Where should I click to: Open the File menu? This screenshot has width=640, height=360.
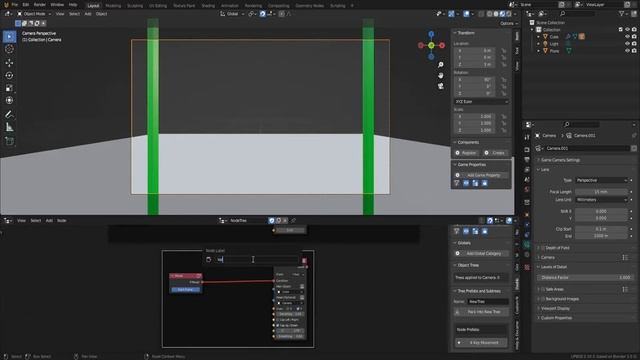(x=15, y=4)
